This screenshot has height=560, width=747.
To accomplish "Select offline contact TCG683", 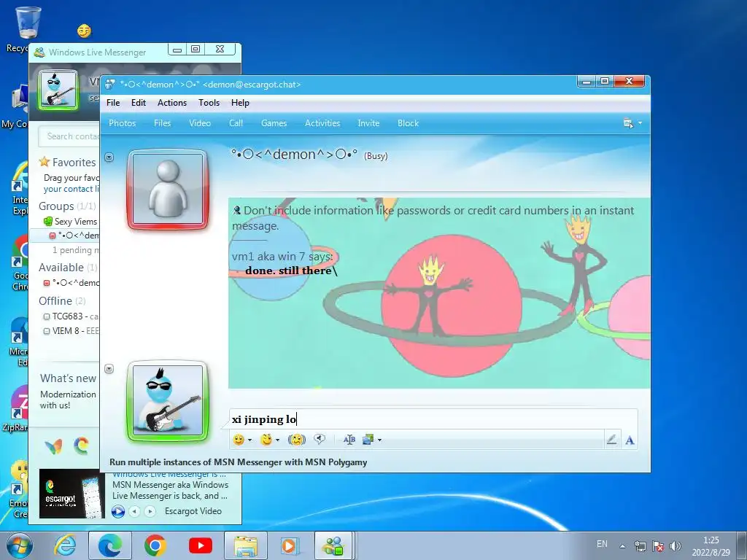I will pos(71,316).
